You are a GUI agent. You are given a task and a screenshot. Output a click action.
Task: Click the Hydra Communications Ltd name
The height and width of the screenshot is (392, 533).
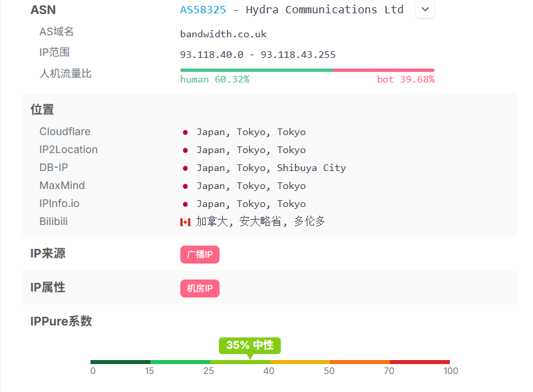point(325,9)
